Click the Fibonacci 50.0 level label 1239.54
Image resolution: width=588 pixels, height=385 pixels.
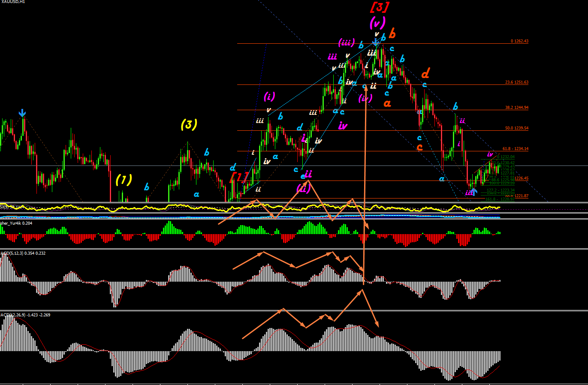516,128
